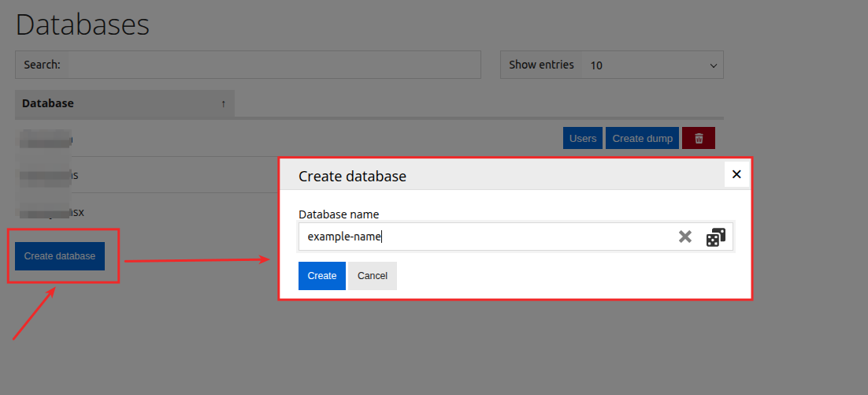Click the Databases page heading

(x=82, y=24)
